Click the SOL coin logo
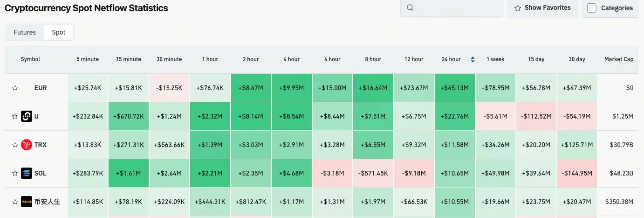 (27, 173)
